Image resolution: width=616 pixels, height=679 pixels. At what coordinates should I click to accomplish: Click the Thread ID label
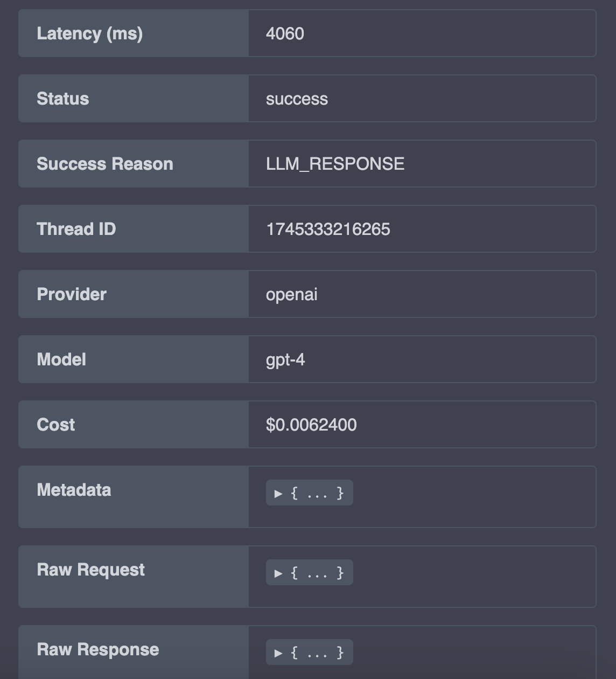pyautogui.click(x=76, y=229)
